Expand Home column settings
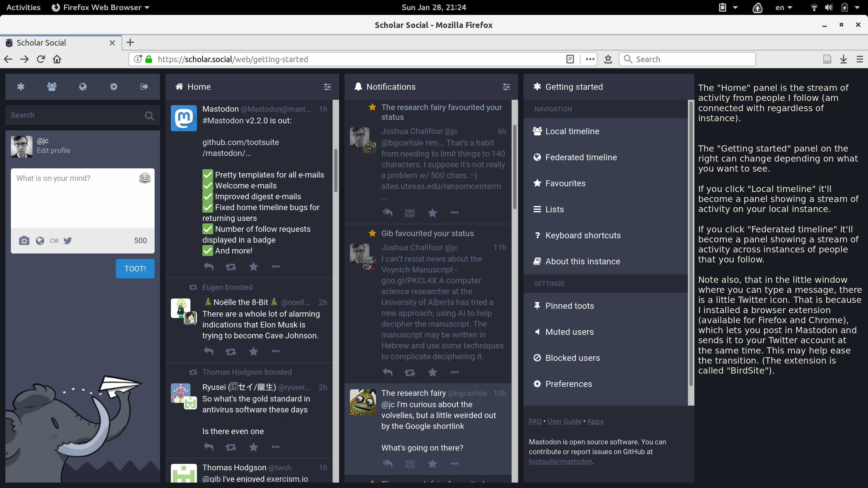This screenshot has width=868, height=488. coord(327,87)
